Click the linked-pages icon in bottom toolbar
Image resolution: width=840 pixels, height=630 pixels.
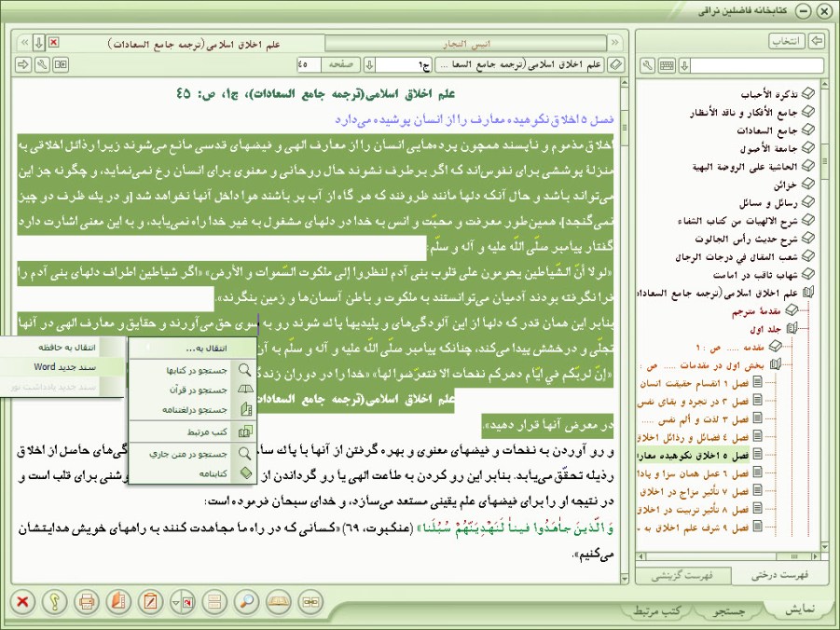tap(310, 602)
